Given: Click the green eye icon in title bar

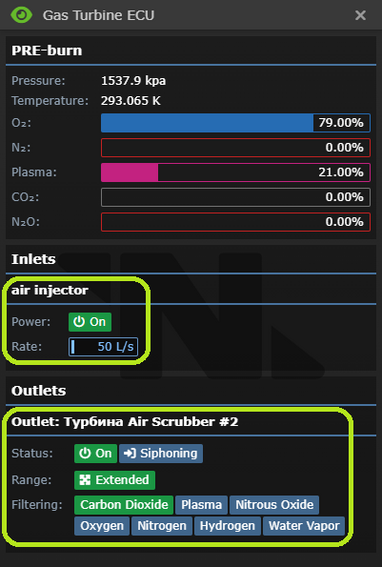Looking at the screenshot, I should 21,15.
